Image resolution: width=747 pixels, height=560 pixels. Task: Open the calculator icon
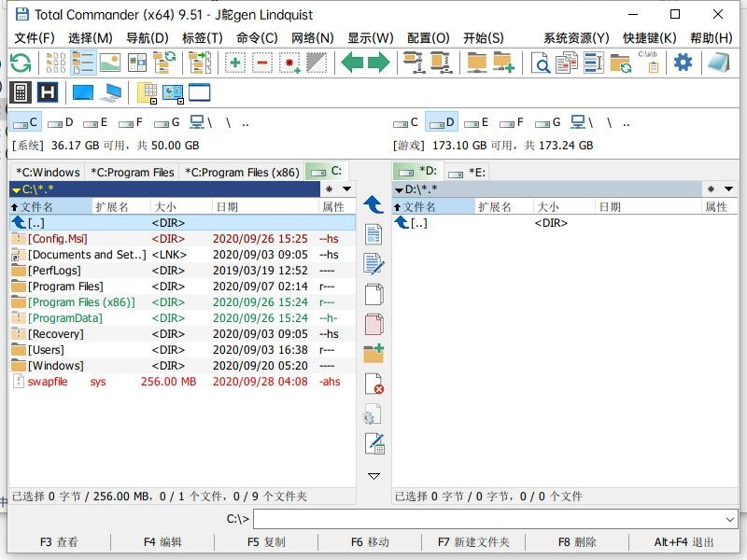point(21,92)
